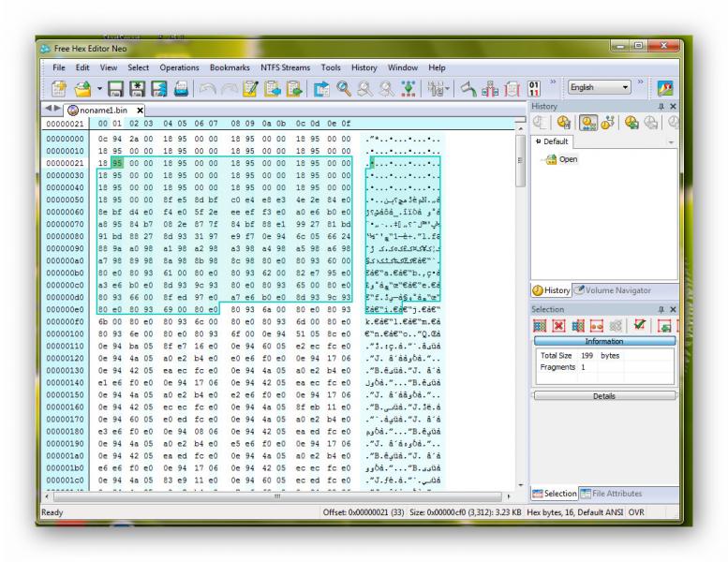The image size is (728, 562).
Task: Pin the Selection panel
Action: (x=661, y=309)
